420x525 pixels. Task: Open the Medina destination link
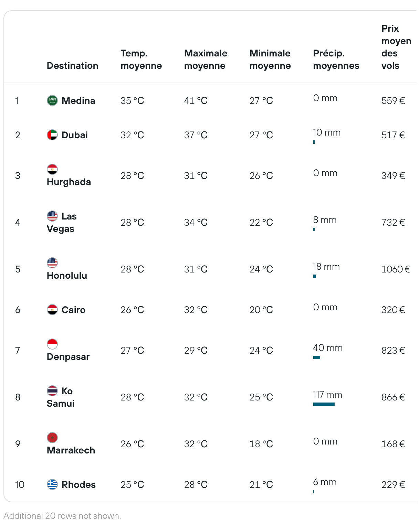point(78,101)
